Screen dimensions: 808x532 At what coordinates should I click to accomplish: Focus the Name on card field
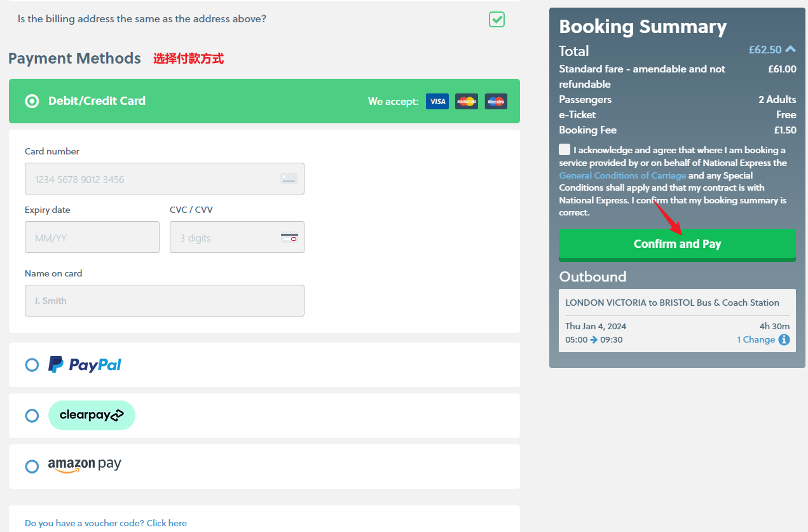coord(164,301)
